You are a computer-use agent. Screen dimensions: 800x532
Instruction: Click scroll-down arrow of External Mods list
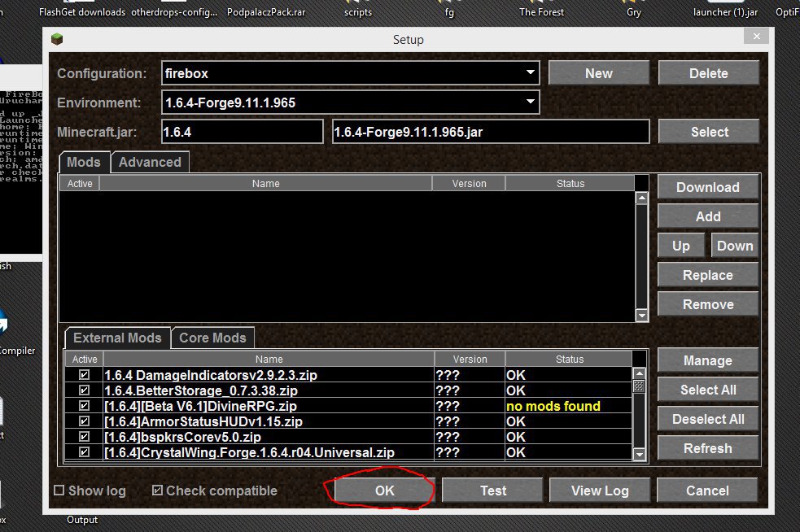[x=639, y=453]
